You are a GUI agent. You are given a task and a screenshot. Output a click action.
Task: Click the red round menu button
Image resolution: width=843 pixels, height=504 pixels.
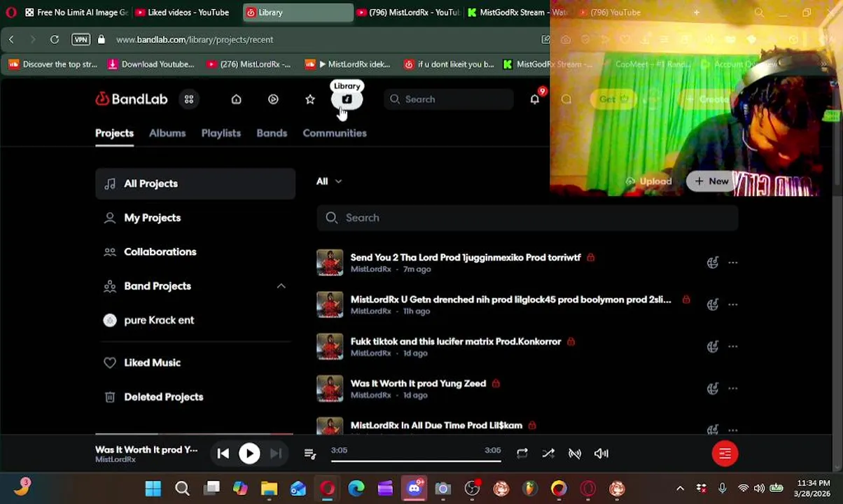pyautogui.click(x=725, y=454)
